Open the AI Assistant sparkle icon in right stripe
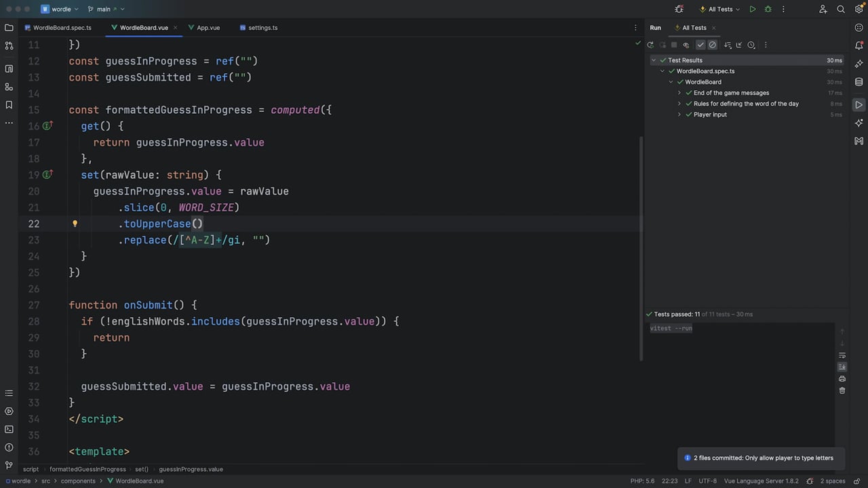 (859, 64)
